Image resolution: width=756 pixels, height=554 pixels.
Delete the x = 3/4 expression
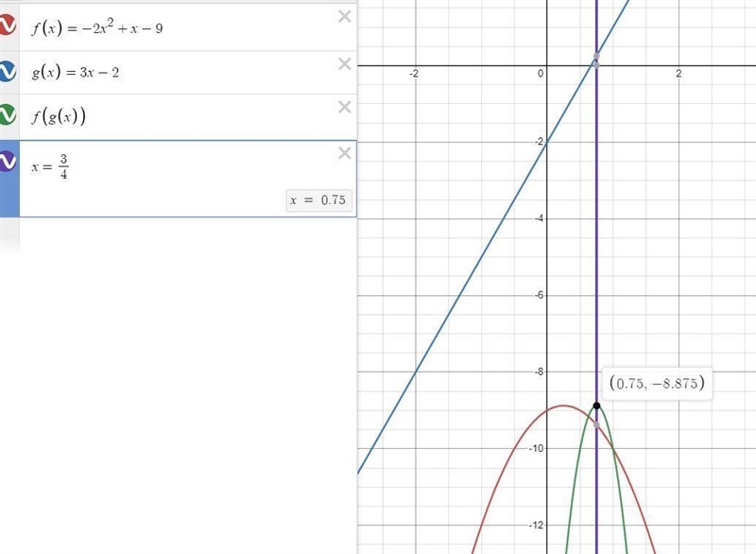344,153
